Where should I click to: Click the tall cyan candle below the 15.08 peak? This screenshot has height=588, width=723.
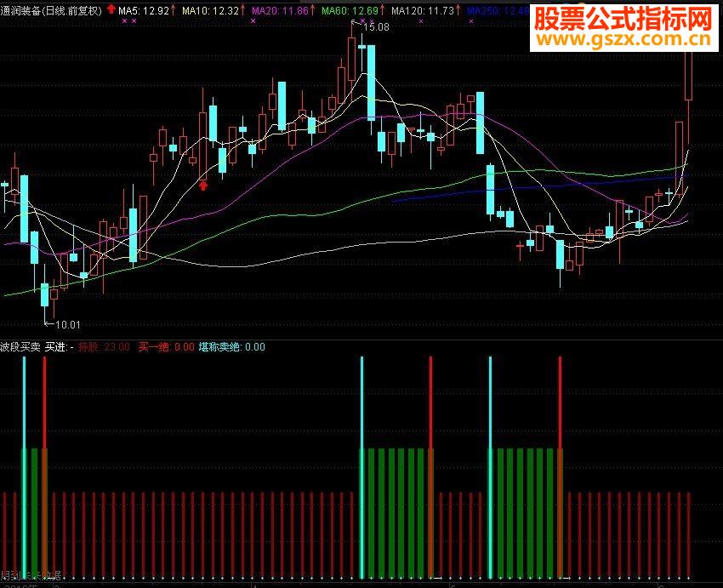pos(371,82)
